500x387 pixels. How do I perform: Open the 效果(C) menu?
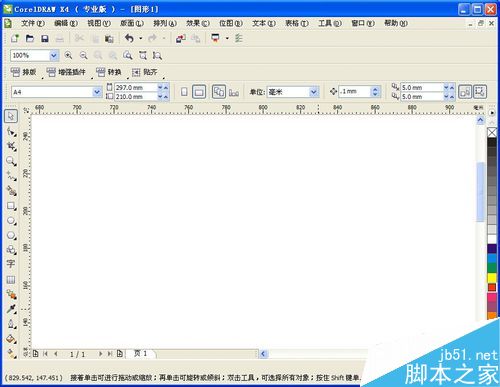pyautogui.click(x=198, y=23)
